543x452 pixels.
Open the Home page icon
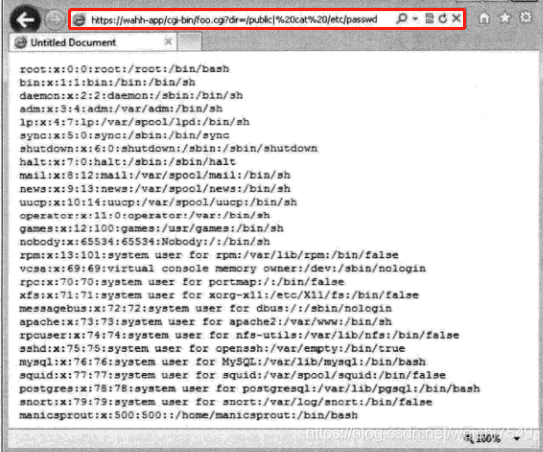click(484, 18)
